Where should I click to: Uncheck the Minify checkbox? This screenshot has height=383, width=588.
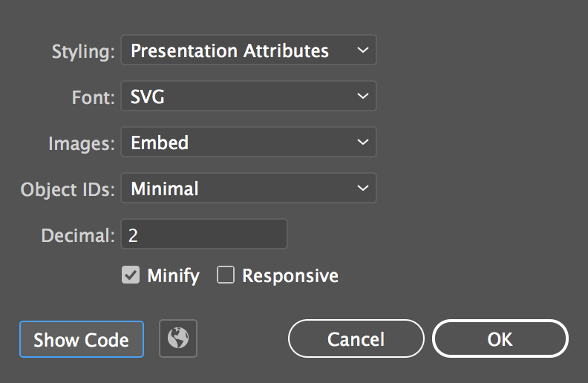[x=131, y=275]
